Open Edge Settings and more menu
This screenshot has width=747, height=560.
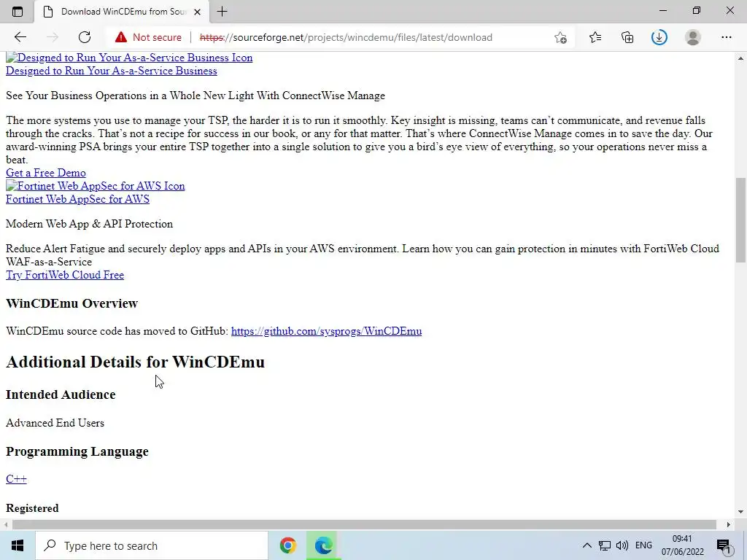726,37
